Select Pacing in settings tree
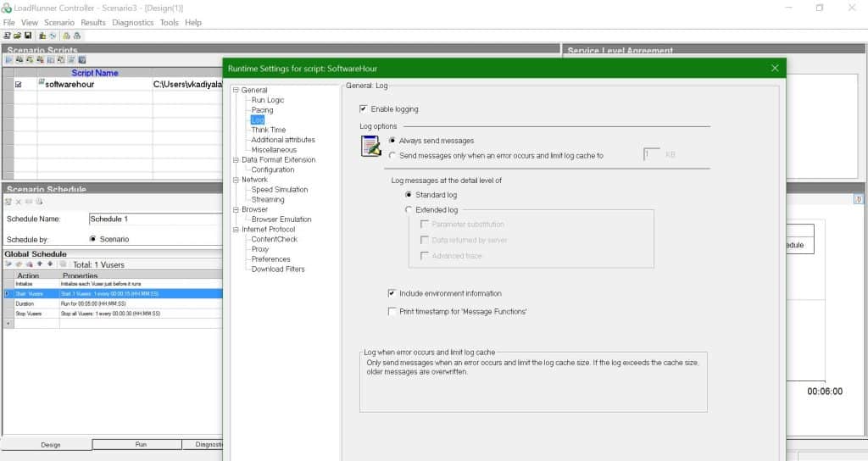The height and width of the screenshot is (461, 868). click(263, 109)
